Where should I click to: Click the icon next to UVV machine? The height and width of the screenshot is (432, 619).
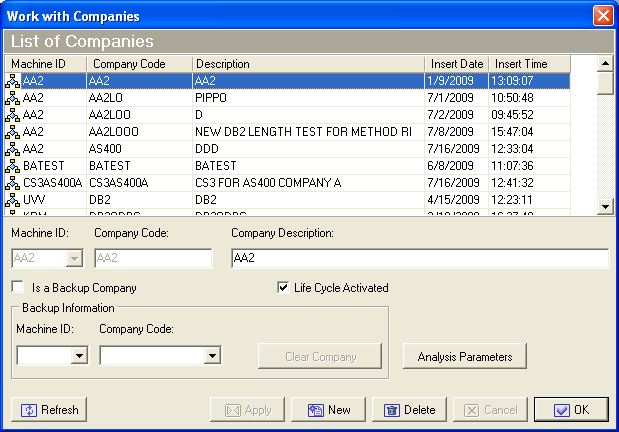click(12, 200)
